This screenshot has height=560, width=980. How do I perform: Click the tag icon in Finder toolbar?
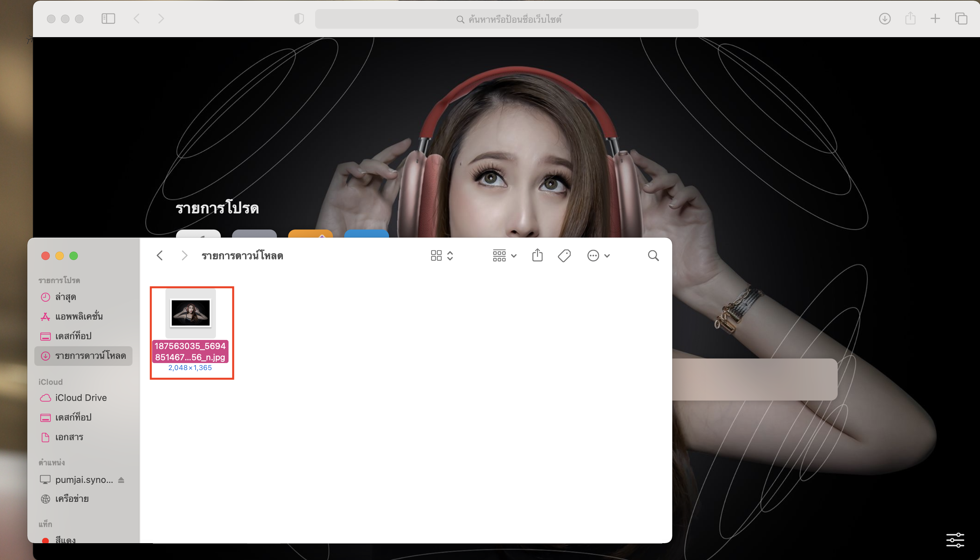coord(564,256)
